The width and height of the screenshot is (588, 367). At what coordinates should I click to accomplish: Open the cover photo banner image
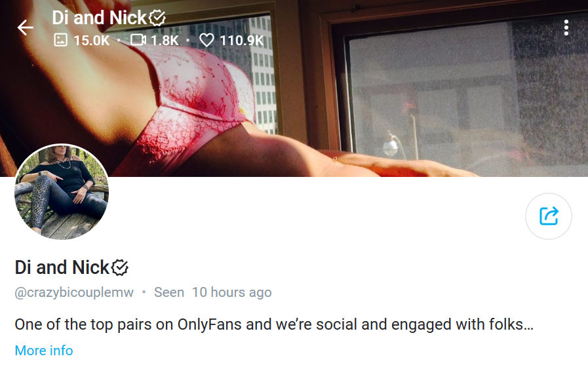click(x=294, y=88)
